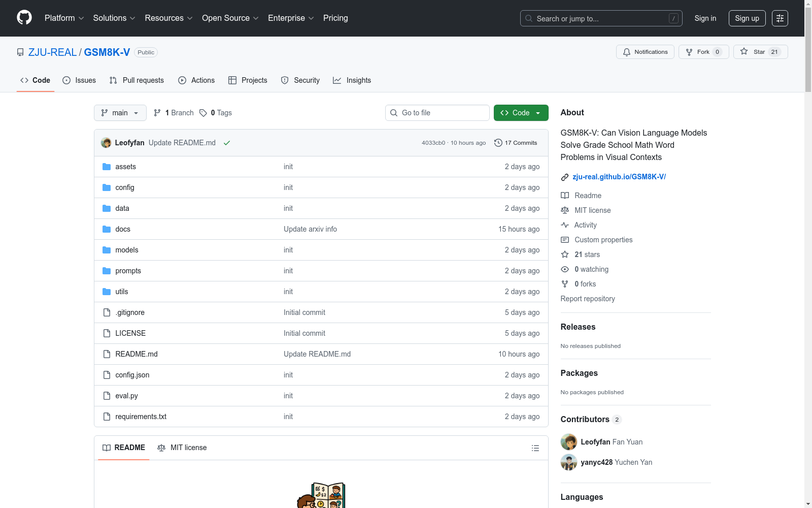812x508 pixels.
Task: Click the data folder icon
Action: click(x=107, y=208)
